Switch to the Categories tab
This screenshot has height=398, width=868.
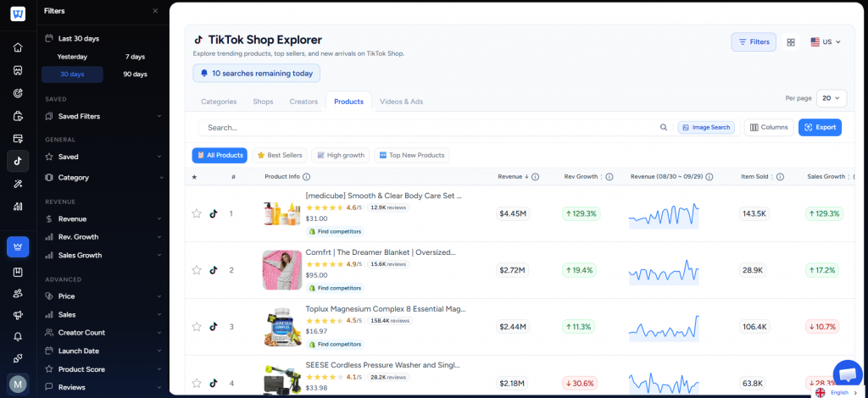[x=219, y=102]
